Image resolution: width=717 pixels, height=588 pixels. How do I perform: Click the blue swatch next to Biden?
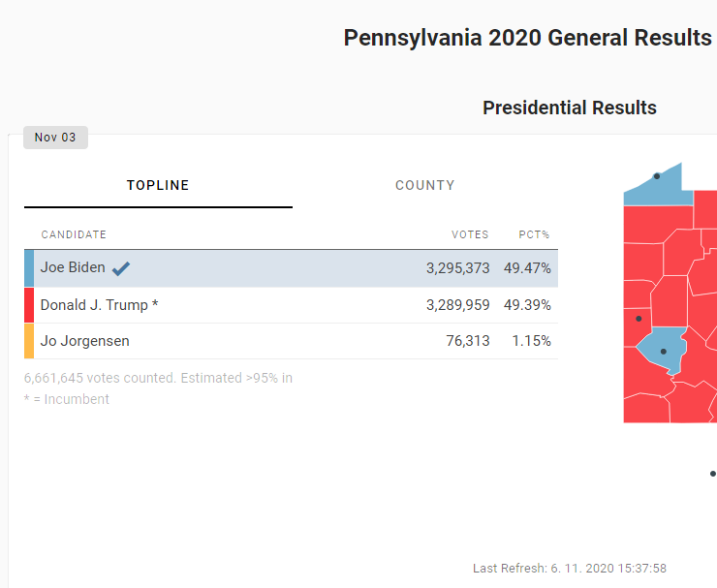click(29, 268)
